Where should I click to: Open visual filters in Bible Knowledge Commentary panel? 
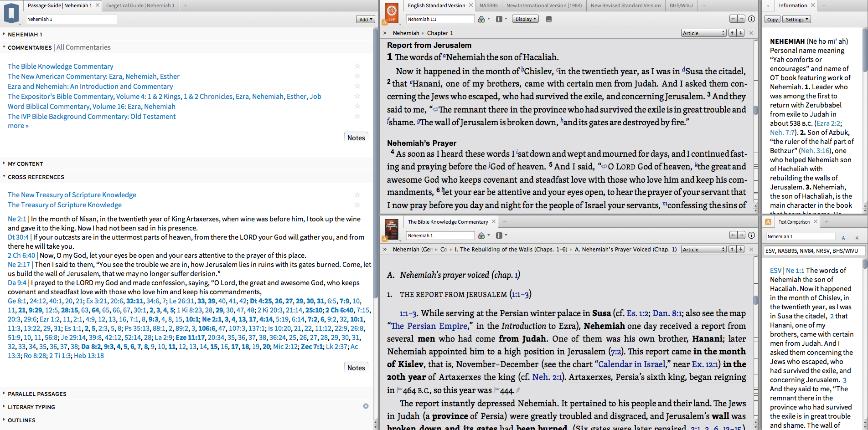(x=481, y=235)
